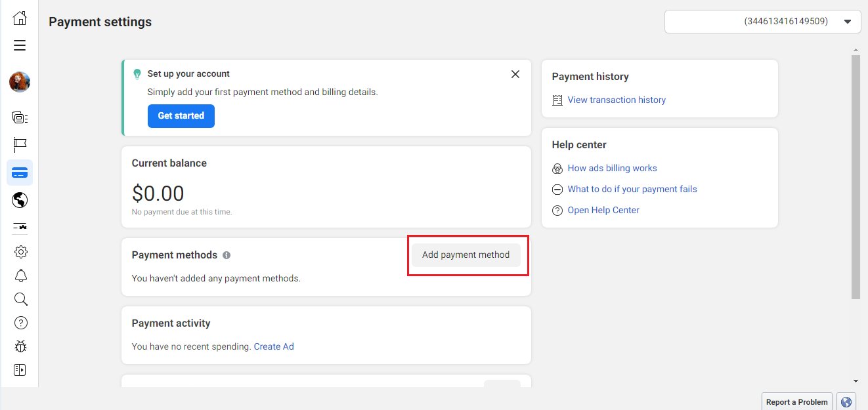This screenshot has width=868, height=410.
Task: Open the settings gear icon
Action: (x=20, y=252)
